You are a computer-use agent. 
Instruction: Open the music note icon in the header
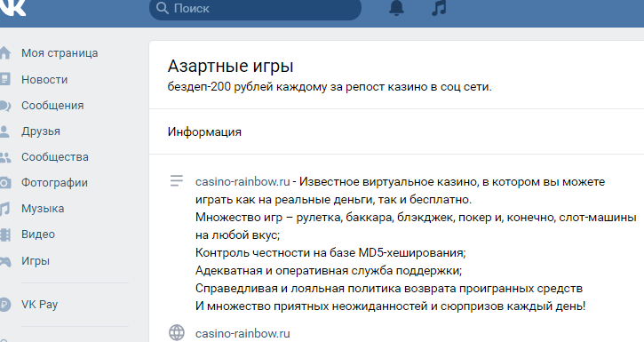pyautogui.click(x=439, y=7)
